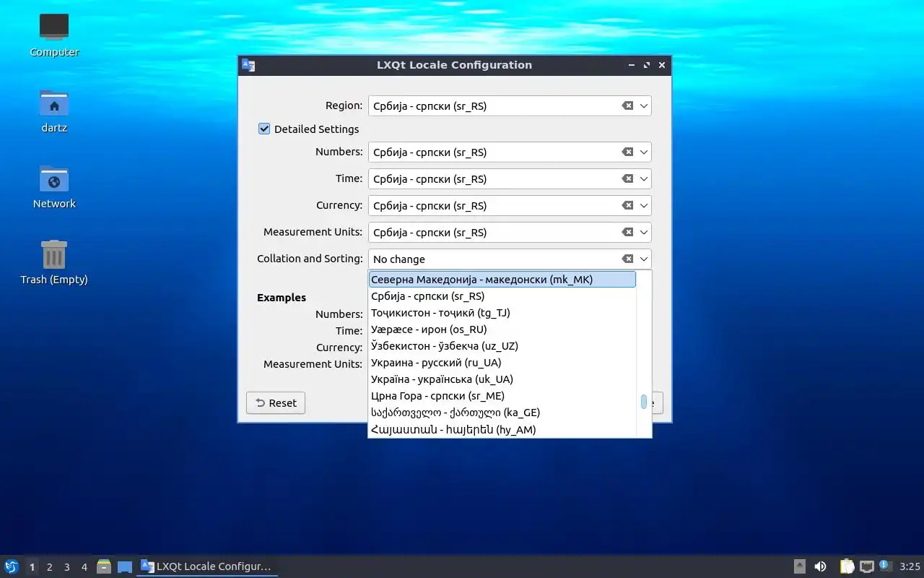Screen dimensions: 924x578
Task: Click the notification tray icon with badge
Action: pos(886,566)
